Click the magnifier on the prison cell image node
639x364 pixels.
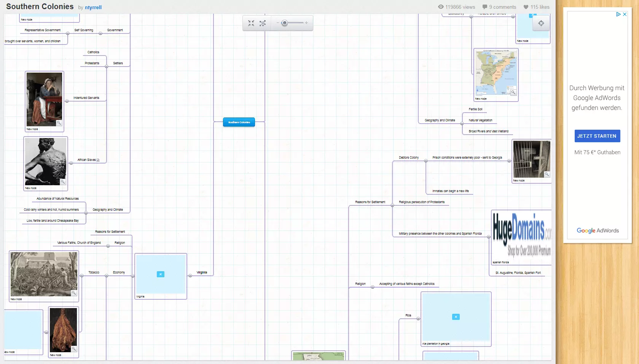(x=547, y=174)
